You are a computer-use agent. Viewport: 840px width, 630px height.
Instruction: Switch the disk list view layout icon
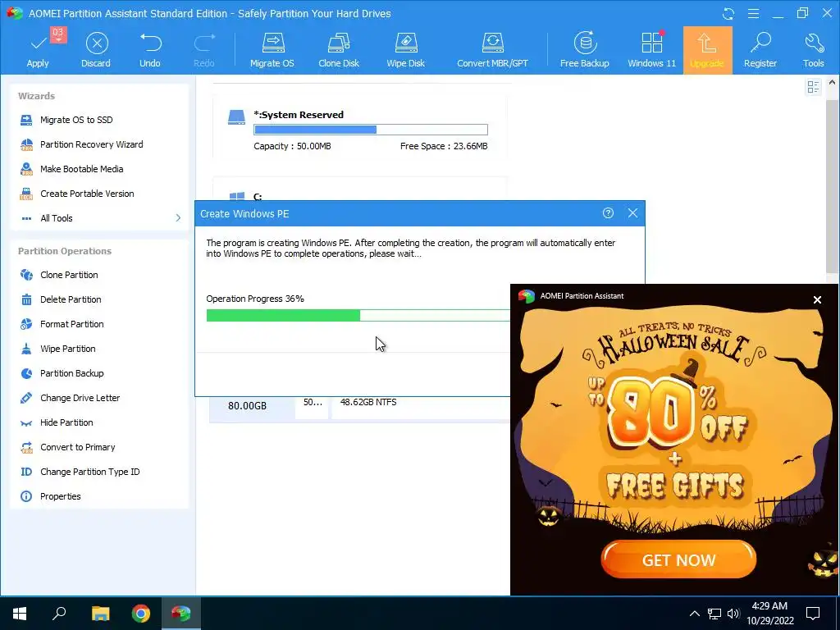[813, 87]
